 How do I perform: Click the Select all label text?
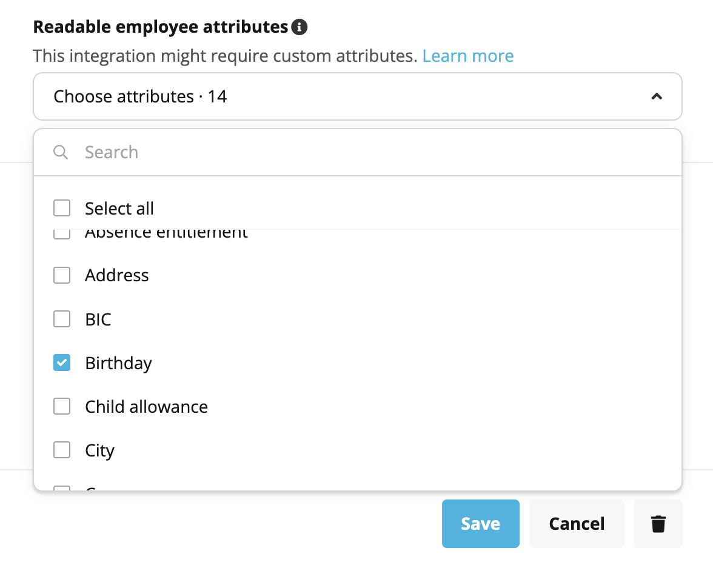coord(119,209)
